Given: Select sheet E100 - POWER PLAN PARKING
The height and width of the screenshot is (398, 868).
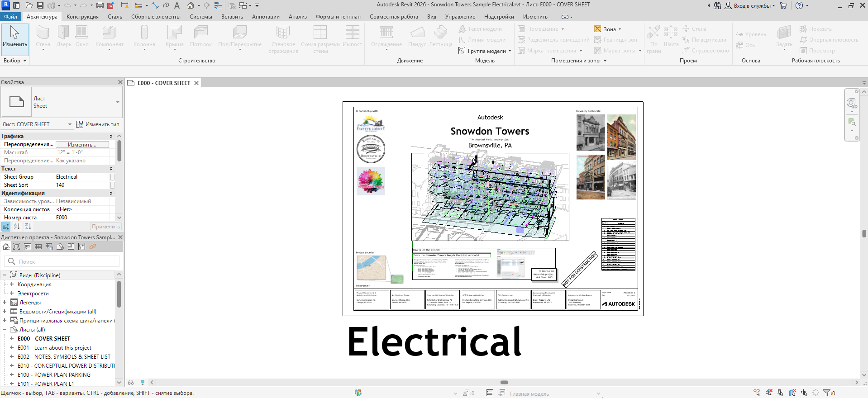Looking at the screenshot, I should click(x=54, y=374).
